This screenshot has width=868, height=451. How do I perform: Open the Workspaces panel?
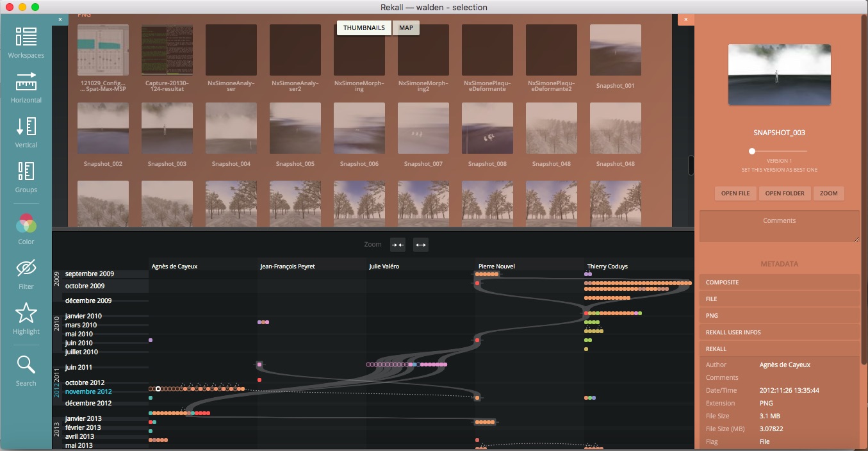tap(26, 42)
